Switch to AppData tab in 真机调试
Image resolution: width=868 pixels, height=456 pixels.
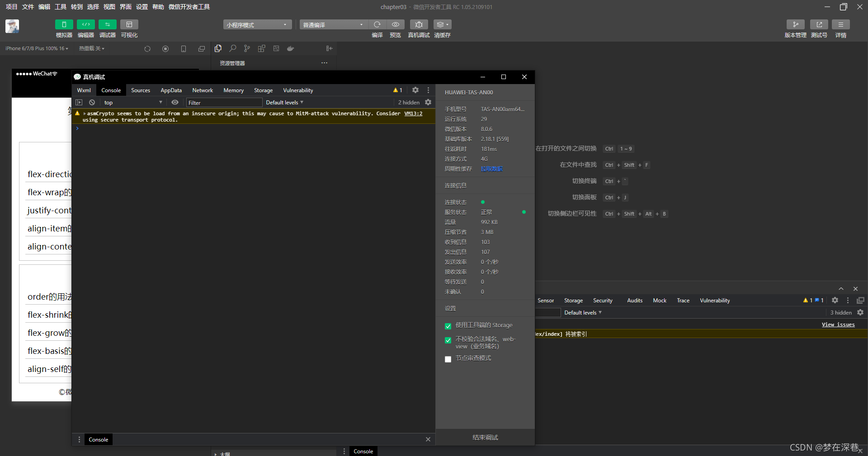171,90
